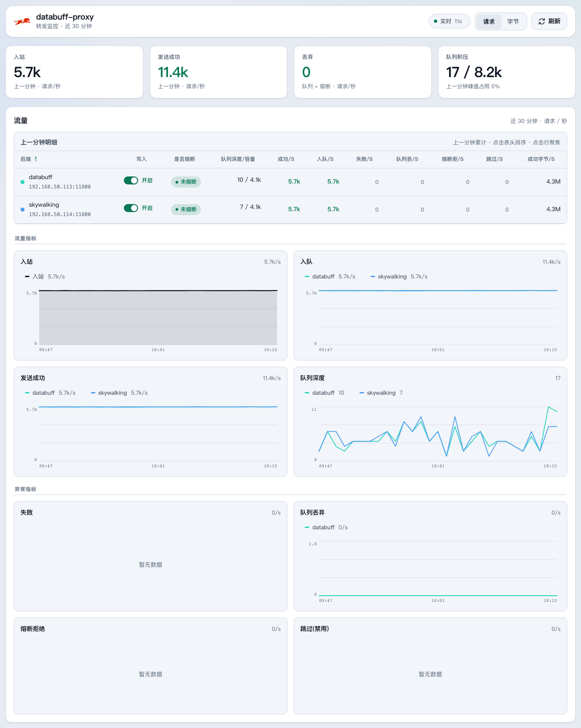
Task: Click the 跳过(禁用) panel title
Action: point(315,629)
